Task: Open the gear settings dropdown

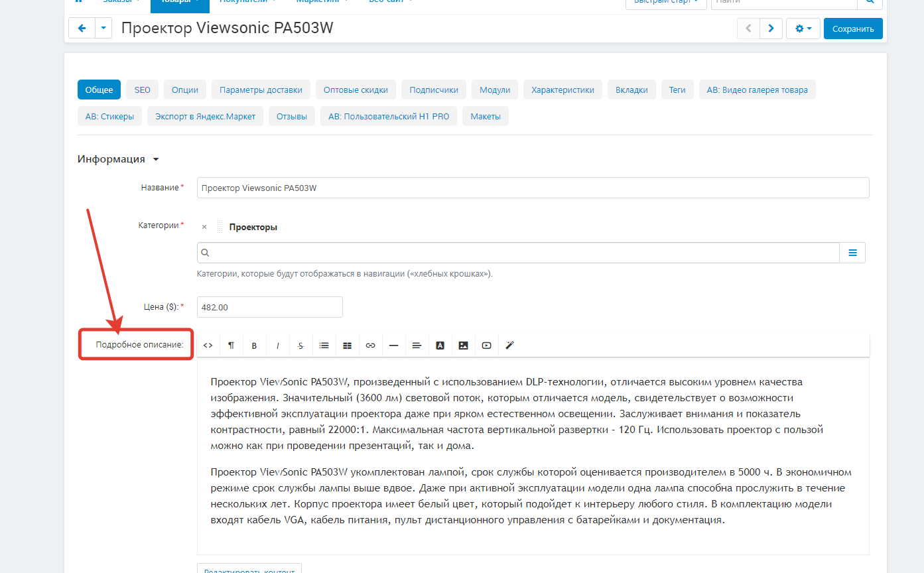Action: point(803,29)
